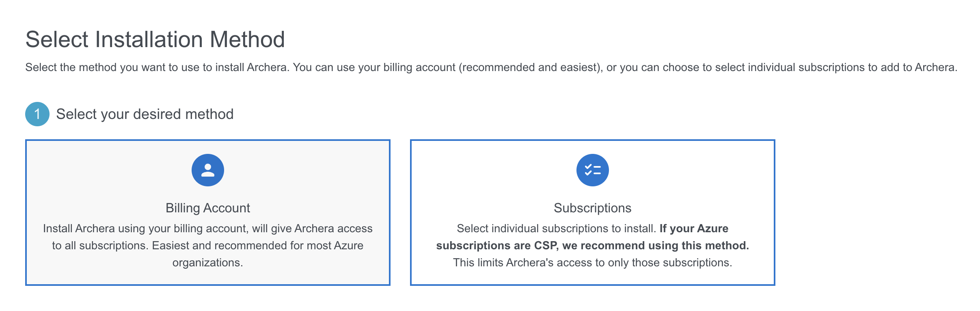This screenshot has width=980, height=311.
Task: Click the word "organizations." in the billing card
Action: click(x=207, y=263)
